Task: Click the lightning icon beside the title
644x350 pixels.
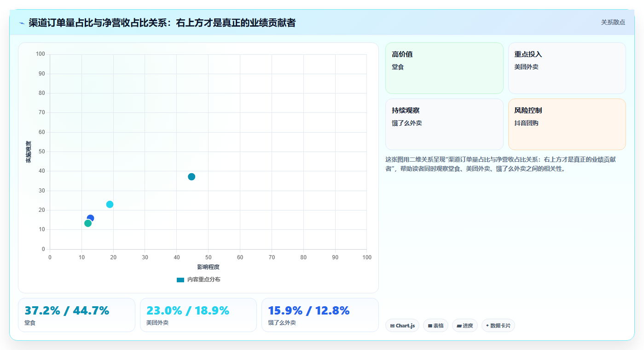Action: pos(22,23)
